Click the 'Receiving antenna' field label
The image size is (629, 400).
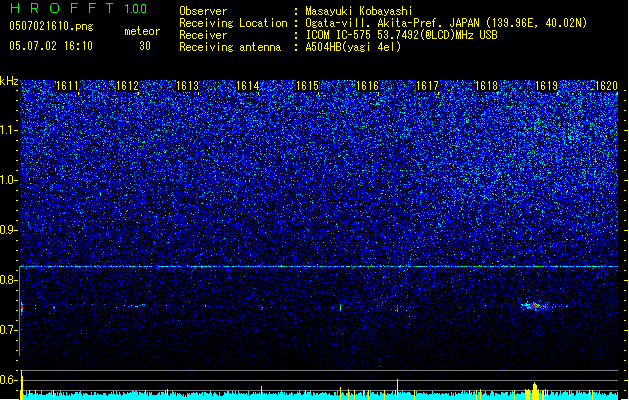(x=230, y=47)
